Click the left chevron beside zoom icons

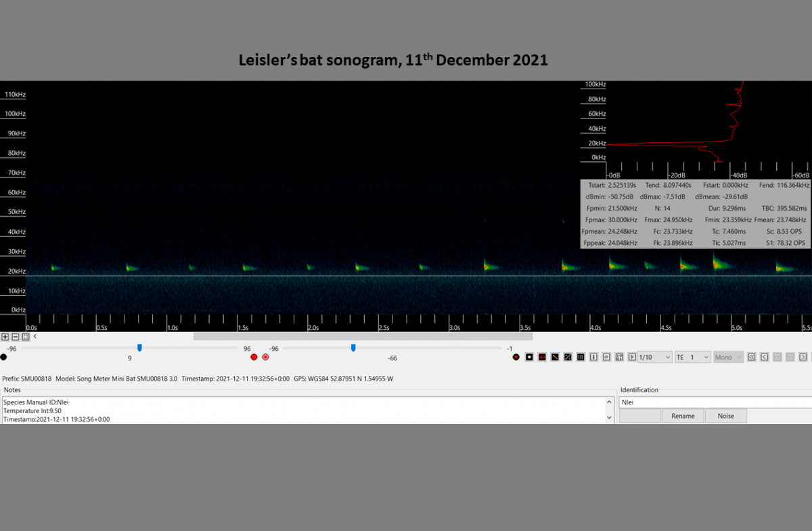pyautogui.click(x=35, y=336)
